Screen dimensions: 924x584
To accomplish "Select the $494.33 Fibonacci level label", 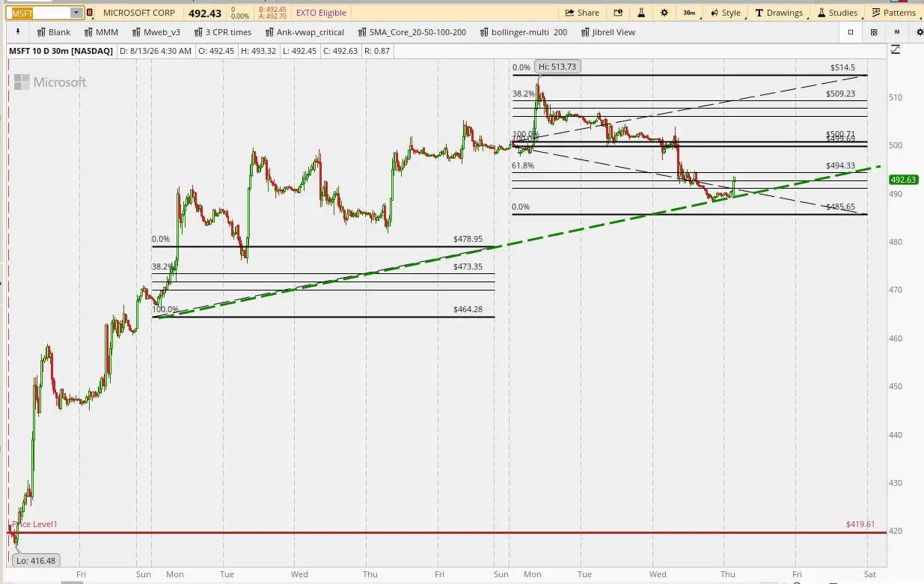I will click(841, 166).
